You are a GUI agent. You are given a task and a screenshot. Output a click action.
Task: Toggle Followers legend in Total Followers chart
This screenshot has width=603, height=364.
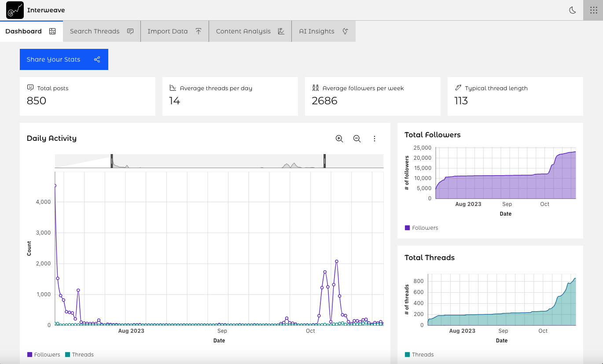point(421,228)
